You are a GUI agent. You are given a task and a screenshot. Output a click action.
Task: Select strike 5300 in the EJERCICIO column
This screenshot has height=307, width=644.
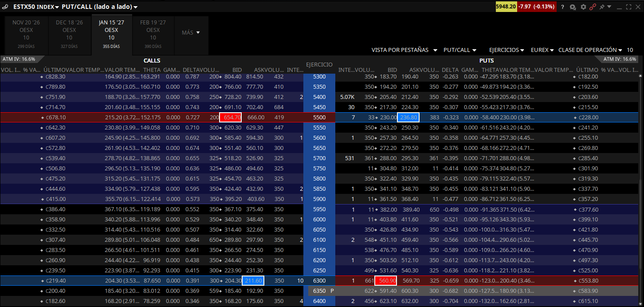coord(319,77)
